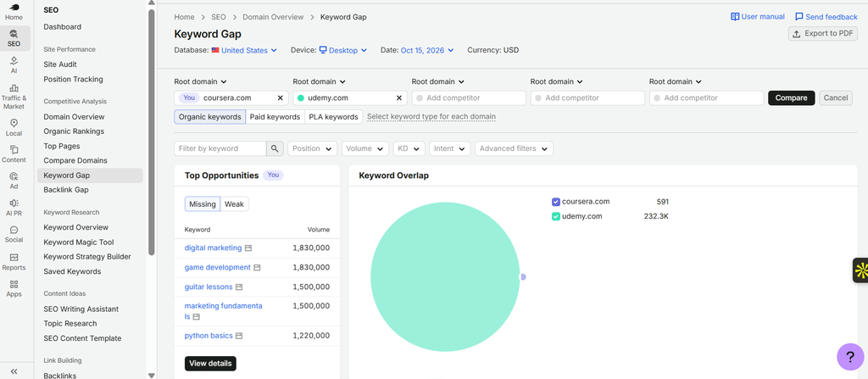Click the keyword search magnifier icon
Viewport: 868px width, 379px height.
(x=275, y=148)
